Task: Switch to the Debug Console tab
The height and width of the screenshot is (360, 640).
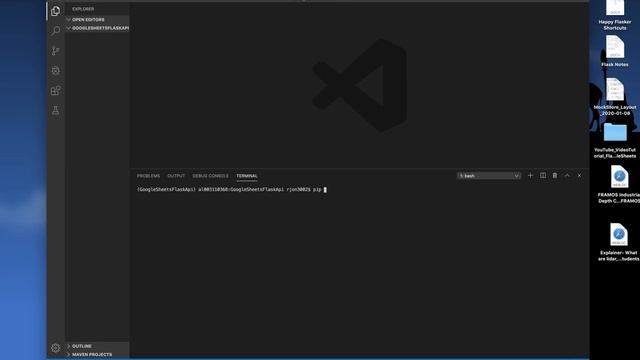Action: point(210,176)
